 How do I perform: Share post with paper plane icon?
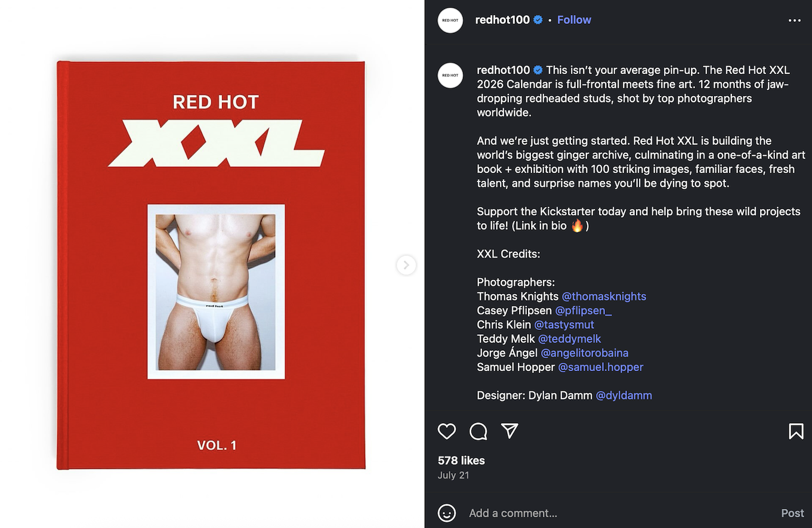[510, 431]
